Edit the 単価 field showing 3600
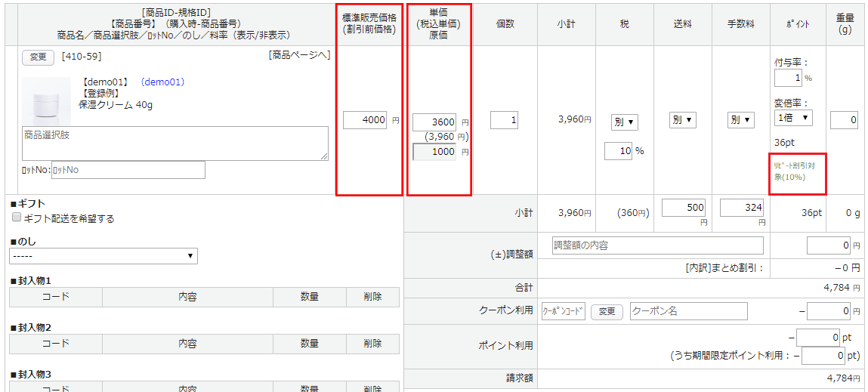The image size is (868, 392). pyautogui.click(x=434, y=122)
